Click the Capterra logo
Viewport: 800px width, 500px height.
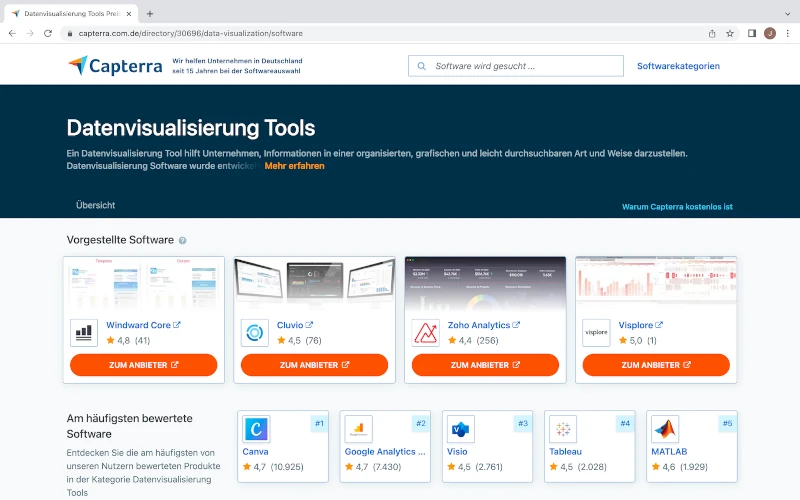[x=115, y=66]
